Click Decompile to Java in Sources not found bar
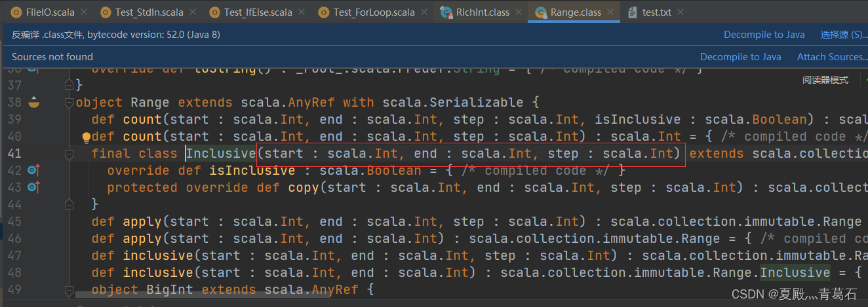The height and width of the screenshot is (307, 868). tap(740, 57)
